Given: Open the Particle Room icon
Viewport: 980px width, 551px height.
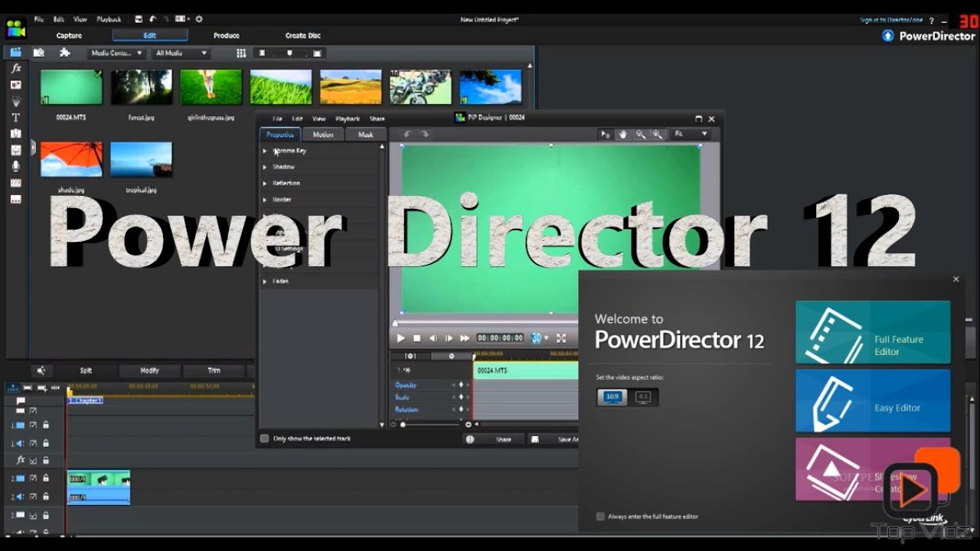Looking at the screenshot, I should click(x=15, y=101).
